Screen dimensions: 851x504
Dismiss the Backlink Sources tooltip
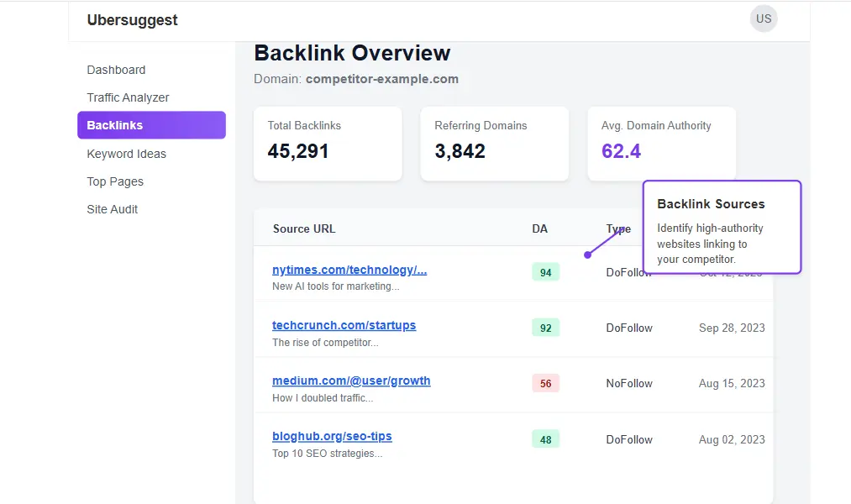tap(722, 227)
